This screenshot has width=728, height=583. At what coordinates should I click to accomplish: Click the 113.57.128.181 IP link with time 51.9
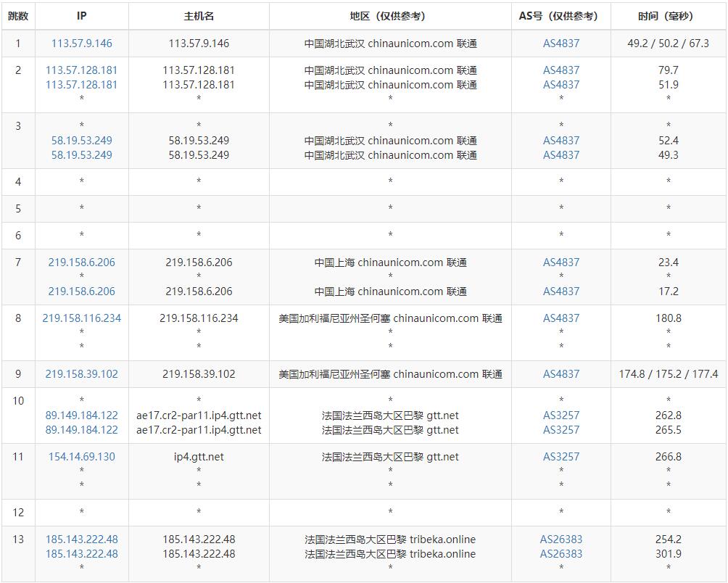pyautogui.click(x=82, y=85)
